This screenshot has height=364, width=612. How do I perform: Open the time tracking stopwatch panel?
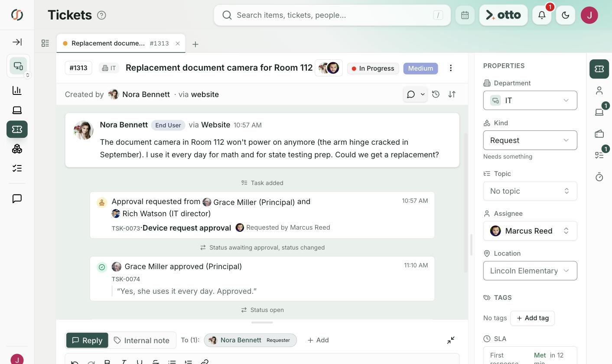(x=599, y=177)
